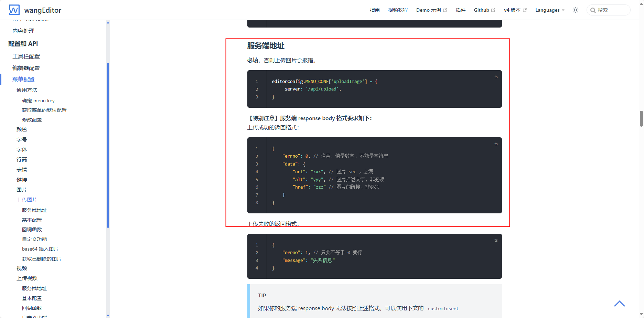Image resolution: width=644 pixels, height=318 pixels.
Task: Open the Github external link
Action: click(484, 10)
